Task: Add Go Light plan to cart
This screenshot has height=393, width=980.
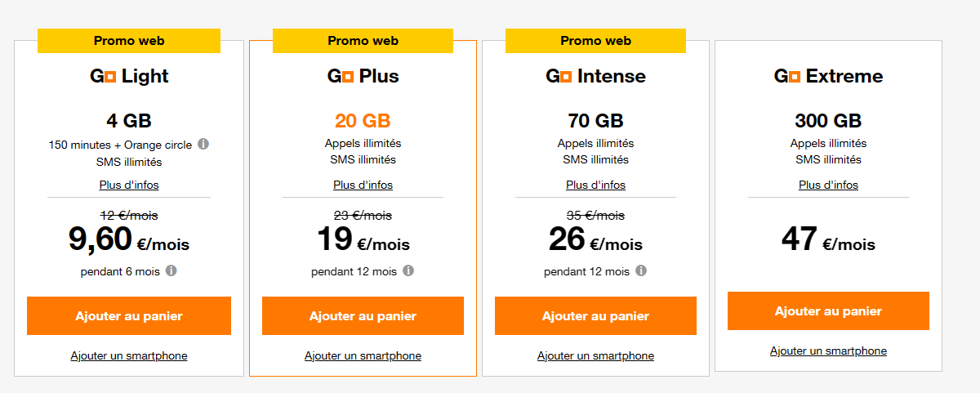Action: click(x=129, y=316)
